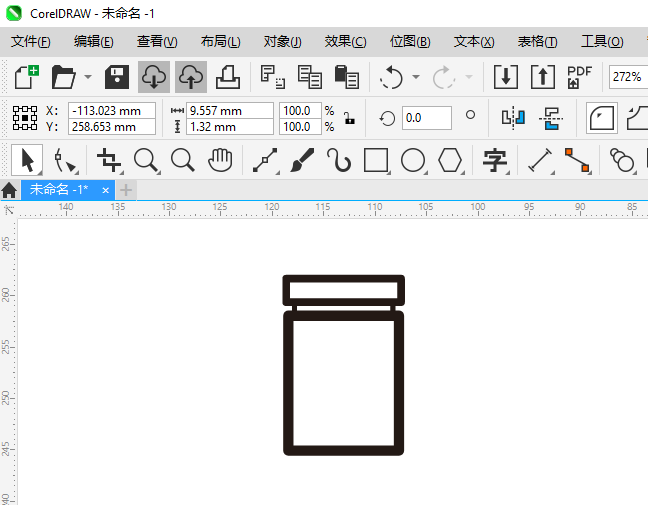Click the zoom level 272% box
The width and height of the screenshot is (648, 505).
(x=628, y=77)
